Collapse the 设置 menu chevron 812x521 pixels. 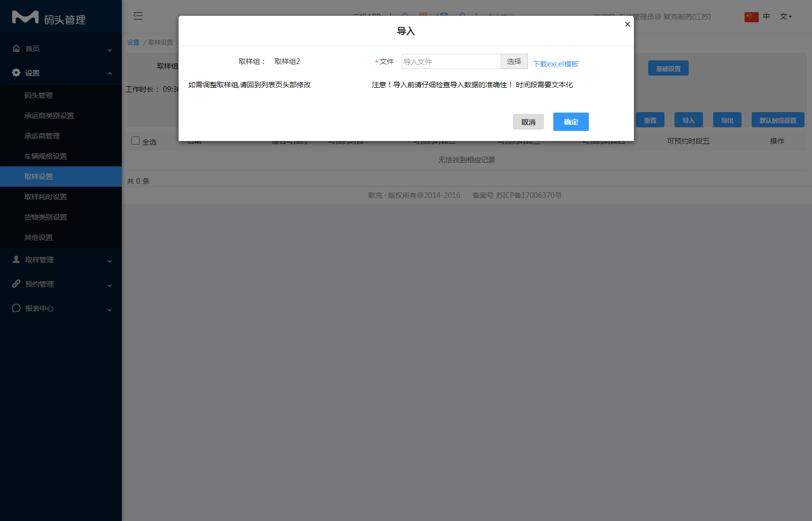tap(110, 74)
